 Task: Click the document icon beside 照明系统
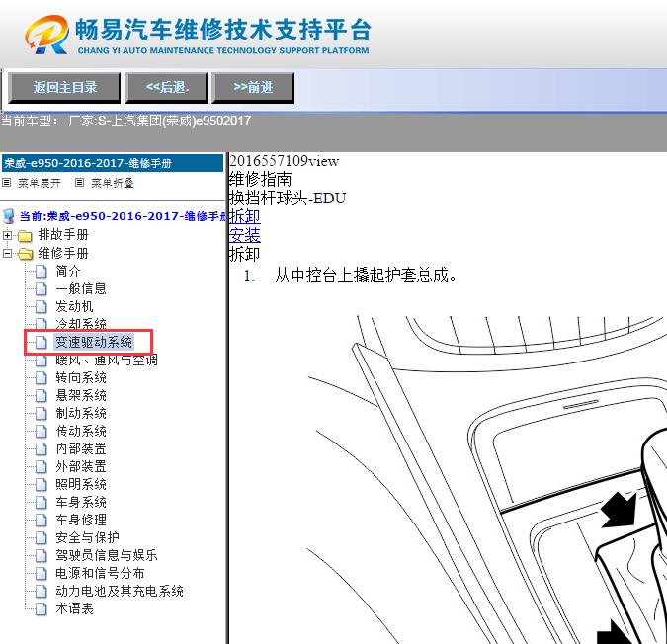(42, 485)
